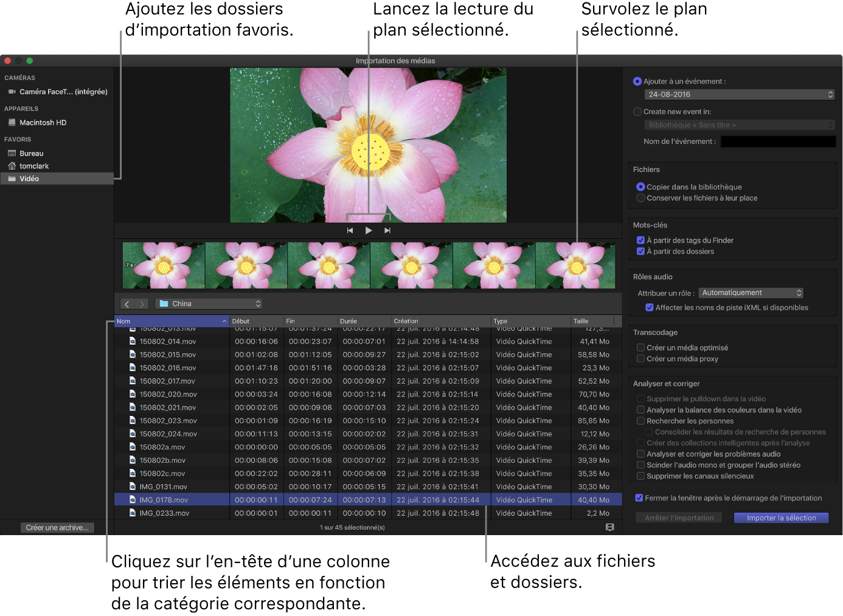
Task: Click Importer la sélection
Action: click(x=781, y=517)
